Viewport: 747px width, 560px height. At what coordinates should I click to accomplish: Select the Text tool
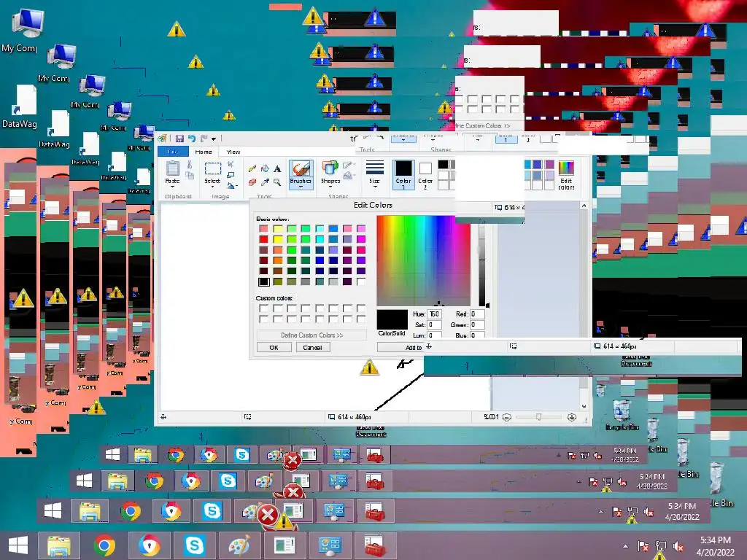pos(277,168)
